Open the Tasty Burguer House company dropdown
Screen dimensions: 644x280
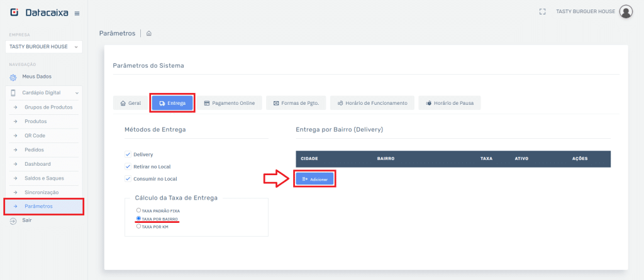tap(43, 46)
